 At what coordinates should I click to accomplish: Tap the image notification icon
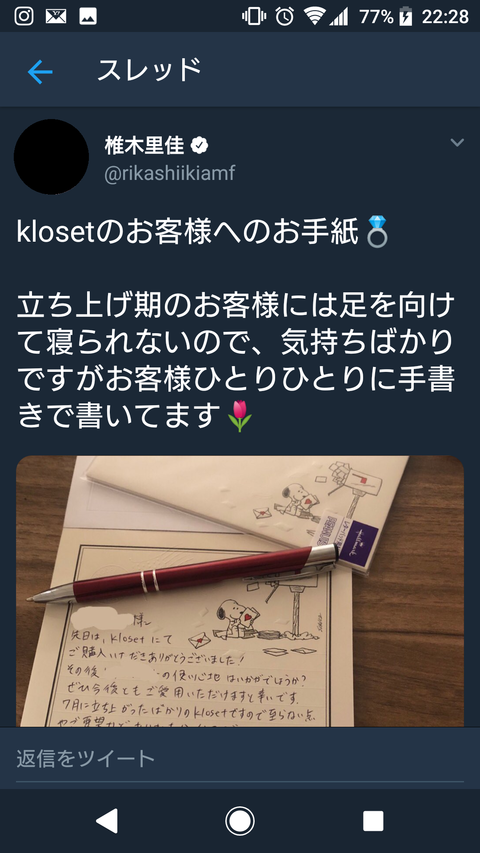pos(88,16)
